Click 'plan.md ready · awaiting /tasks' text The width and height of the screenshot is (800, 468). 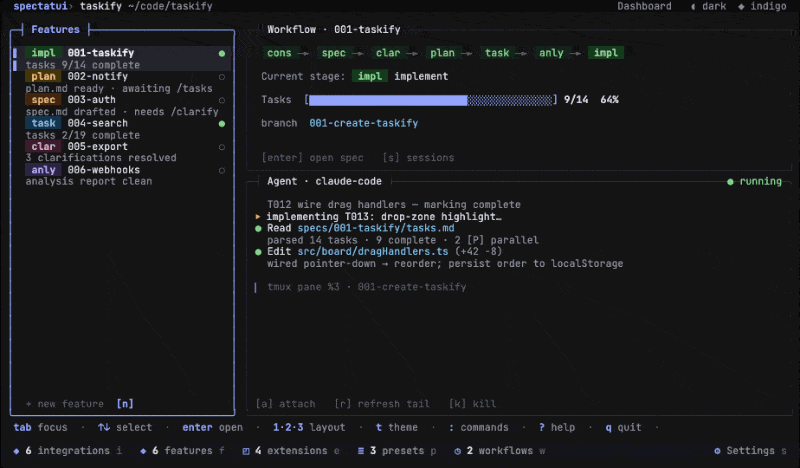119,89
